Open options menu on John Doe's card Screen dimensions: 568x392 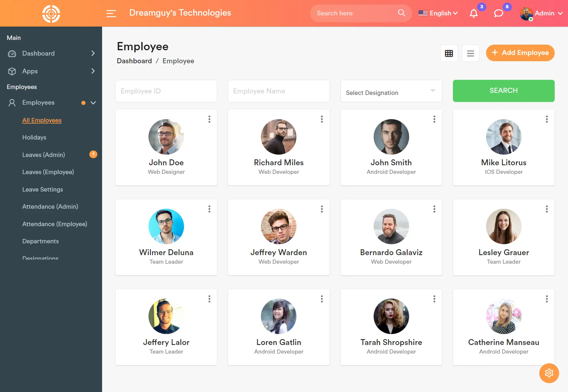(209, 119)
